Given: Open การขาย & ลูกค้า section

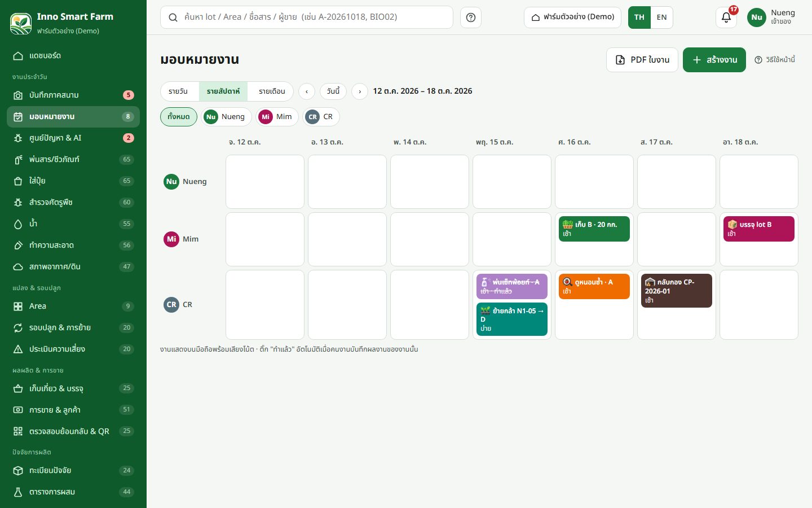Looking at the screenshot, I should 73,410.
